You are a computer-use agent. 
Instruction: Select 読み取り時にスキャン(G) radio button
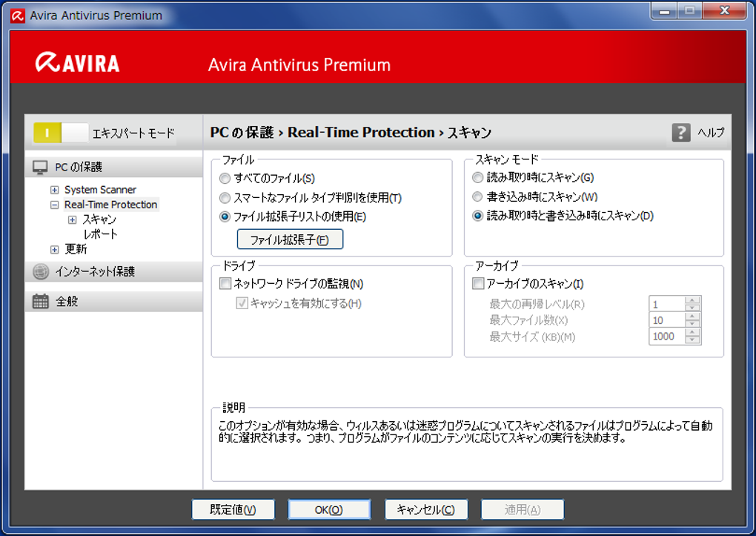[x=477, y=177]
